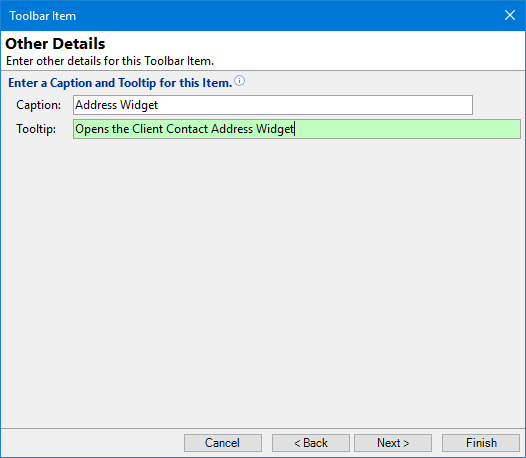Cancel the Toolbar Item wizard
This screenshot has height=458, width=526.
(223, 443)
